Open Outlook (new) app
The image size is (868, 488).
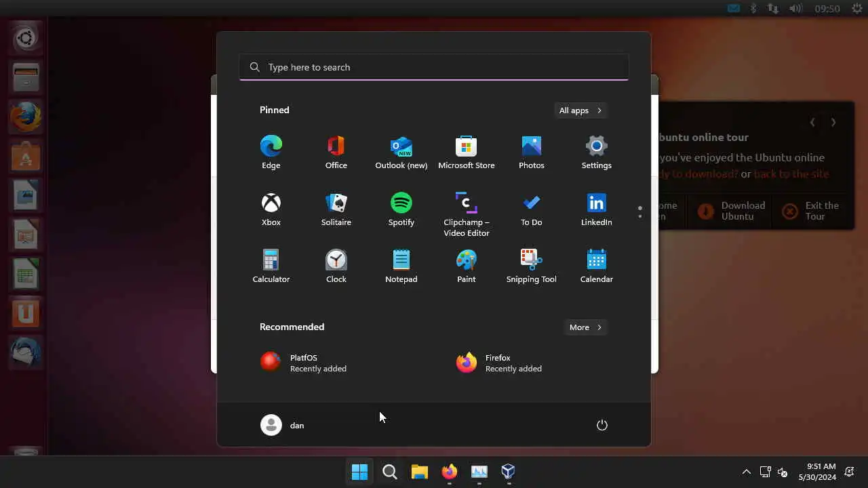[401, 152]
